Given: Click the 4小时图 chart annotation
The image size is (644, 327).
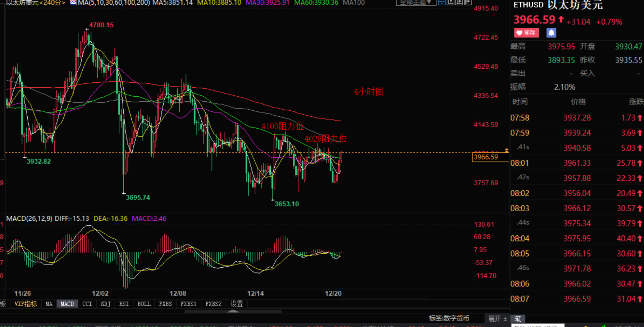Looking at the screenshot, I should [369, 92].
